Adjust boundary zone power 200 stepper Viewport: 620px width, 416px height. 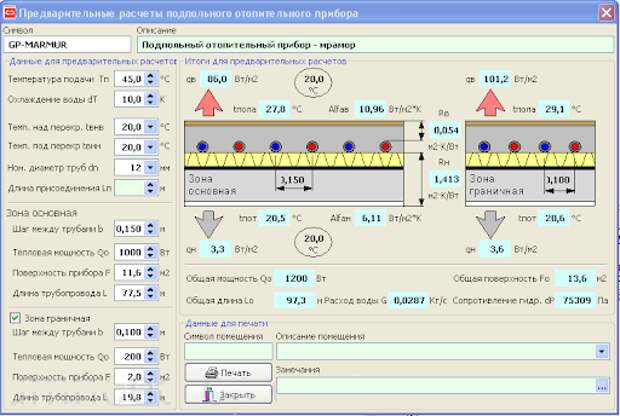(x=150, y=356)
